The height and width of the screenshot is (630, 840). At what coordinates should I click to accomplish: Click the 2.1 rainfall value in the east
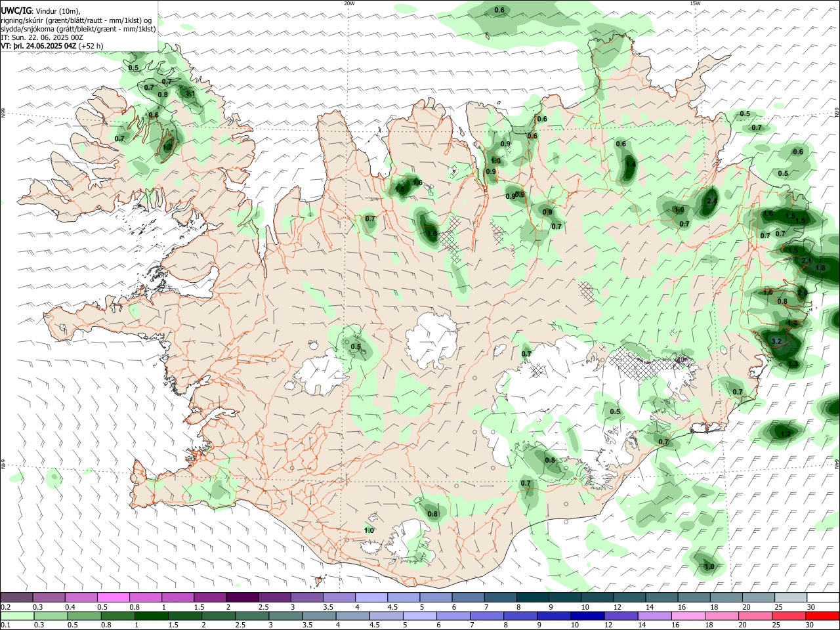[x=807, y=261]
